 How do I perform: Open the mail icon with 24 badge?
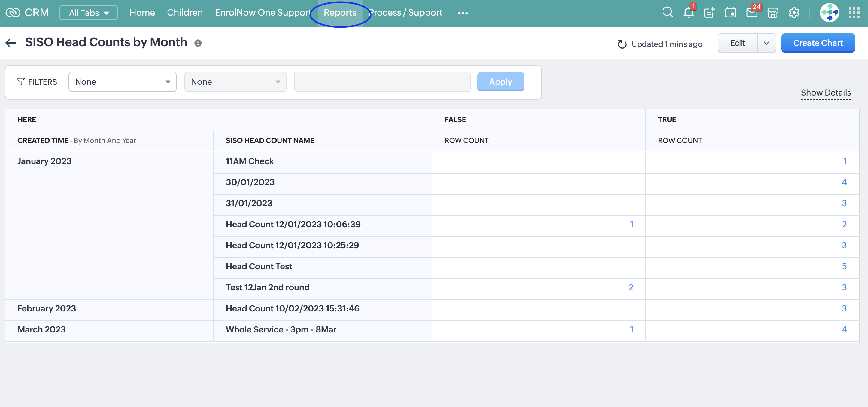(x=752, y=13)
